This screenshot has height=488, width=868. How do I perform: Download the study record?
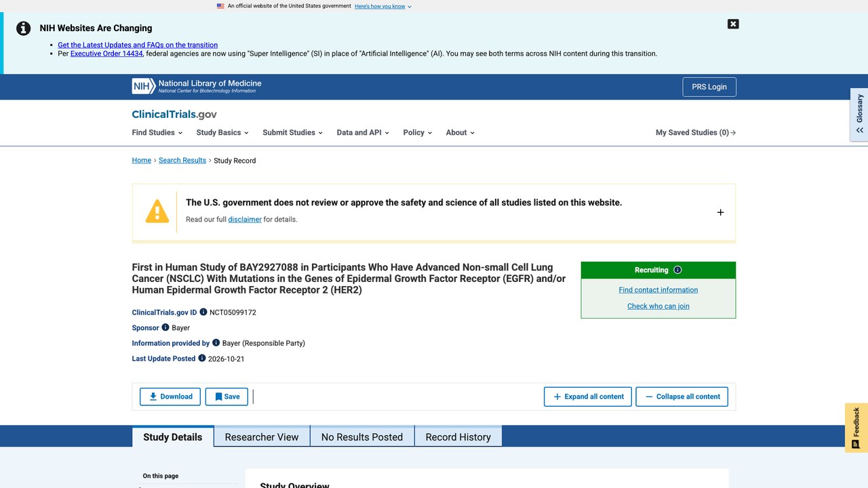[x=170, y=396]
